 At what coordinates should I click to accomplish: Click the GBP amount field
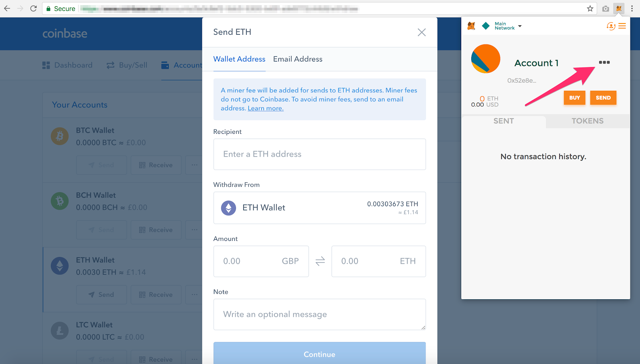click(261, 261)
